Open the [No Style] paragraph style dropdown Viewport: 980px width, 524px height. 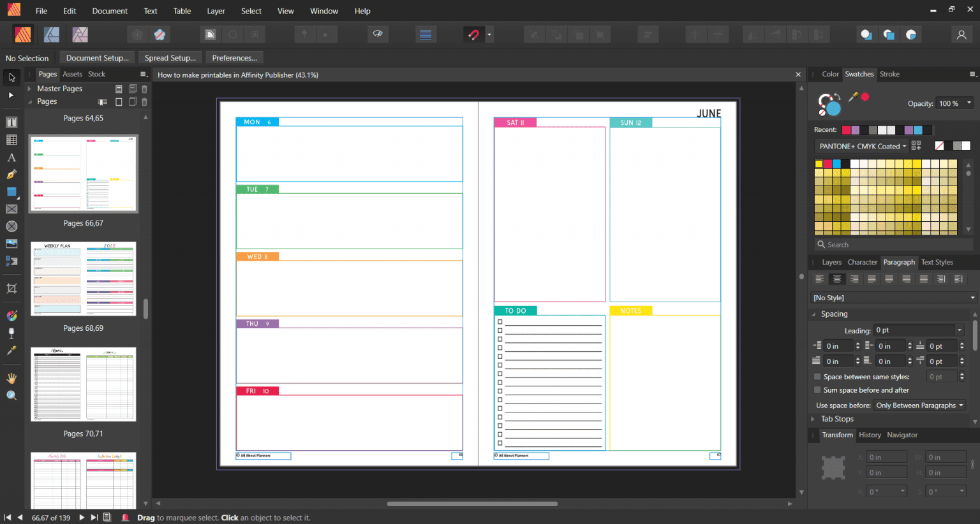[894, 298]
